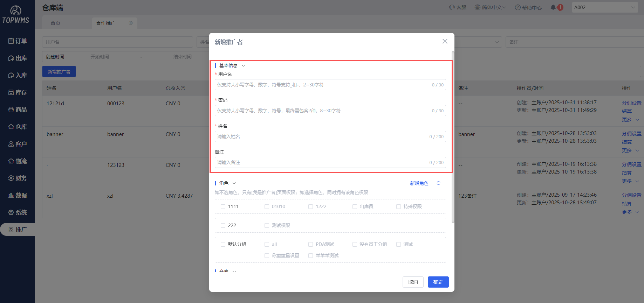Click the 确定 confirm button
This screenshot has height=303, width=644.
click(438, 282)
